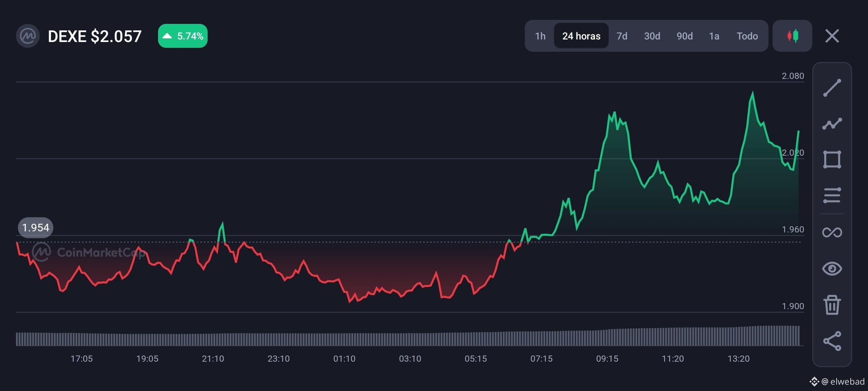Click the DEXE $2.057 price title
This screenshot has width=868, height=391.
[95, 36]
